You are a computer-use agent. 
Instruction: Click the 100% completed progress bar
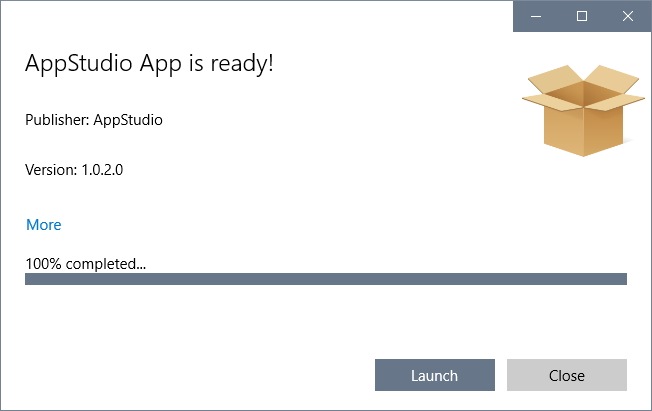(326, 279)
